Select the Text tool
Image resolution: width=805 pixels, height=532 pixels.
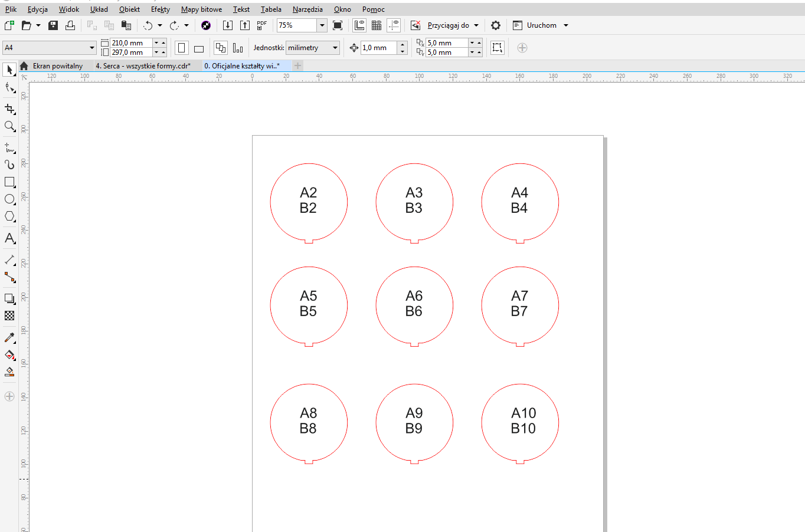[x=9, y=238]
